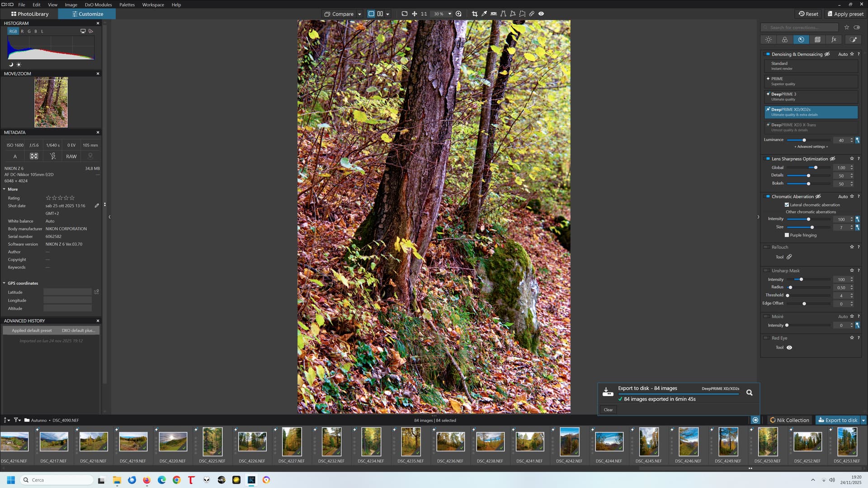This screenshot has width=868, height=488.
Task: Open the Geometry corrections tab
Action: [817, 40]
